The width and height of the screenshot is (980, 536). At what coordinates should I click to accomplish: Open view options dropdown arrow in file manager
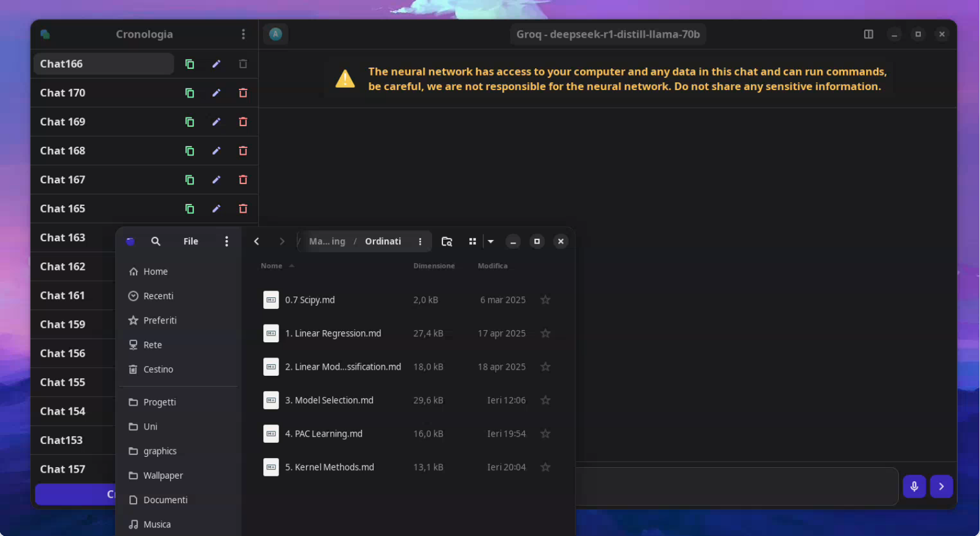491,242
